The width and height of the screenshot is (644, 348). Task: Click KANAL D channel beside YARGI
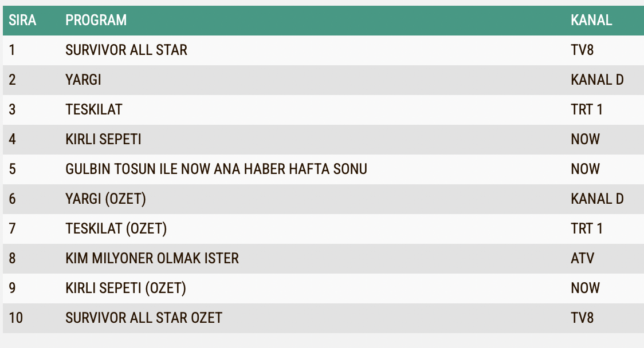pyautogui.click(x=597, y=80)
